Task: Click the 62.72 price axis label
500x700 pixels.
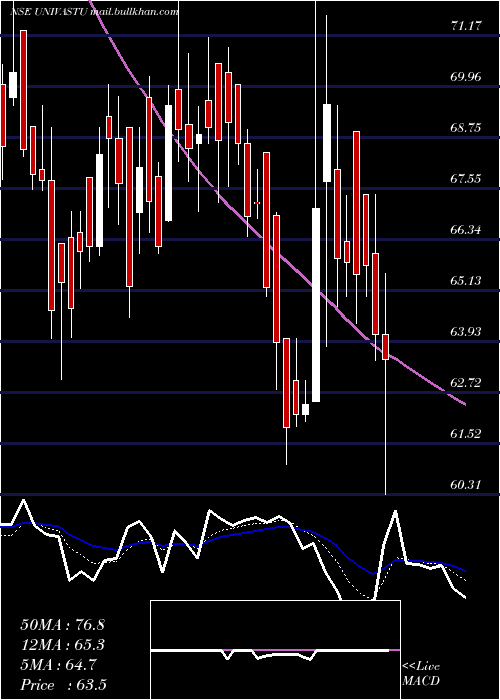Action: coord(466,383)
